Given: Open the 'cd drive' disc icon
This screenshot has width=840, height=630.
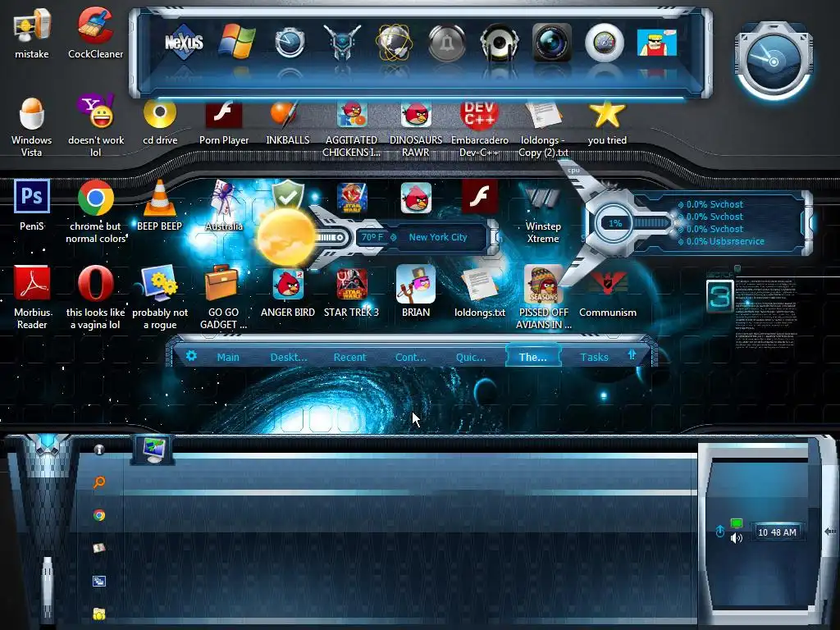Looking at the screenshot, I should click(160, 122).
